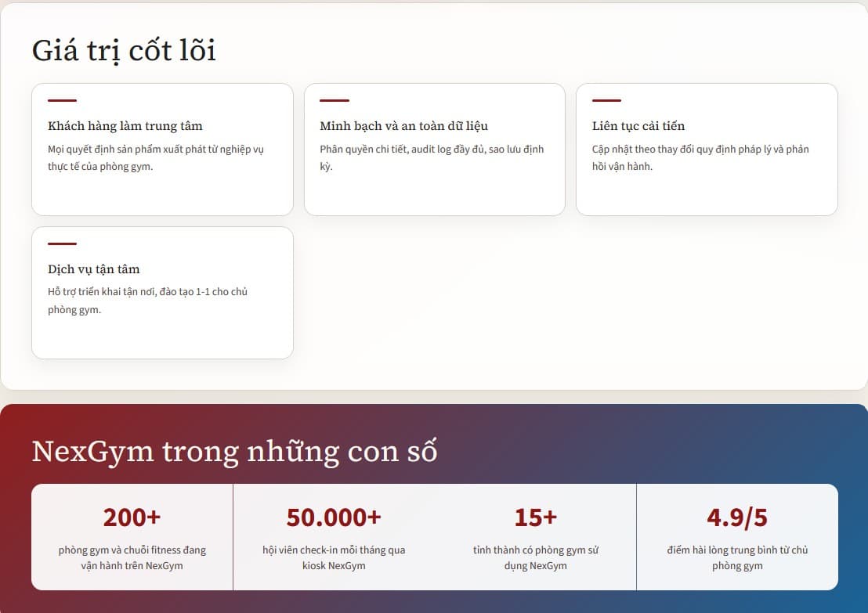Select the '50.000+' statistic number
Viewport: 868px width, 613px height.
(334, 517)
